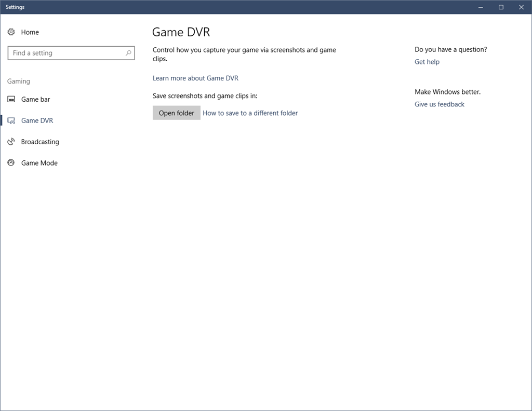This screenshot has width=532, height=411.
Task: Click the Open folder button
Action: click(x=177, y=113)
